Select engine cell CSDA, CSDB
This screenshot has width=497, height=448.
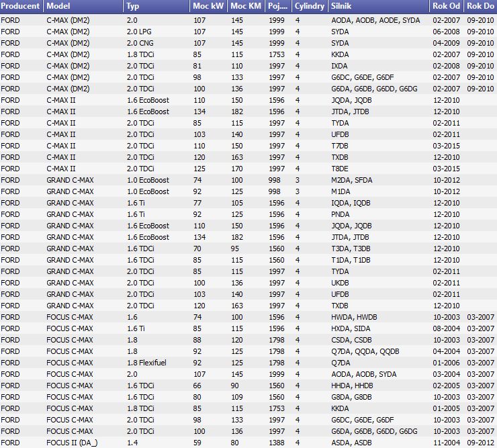point(351,340)
